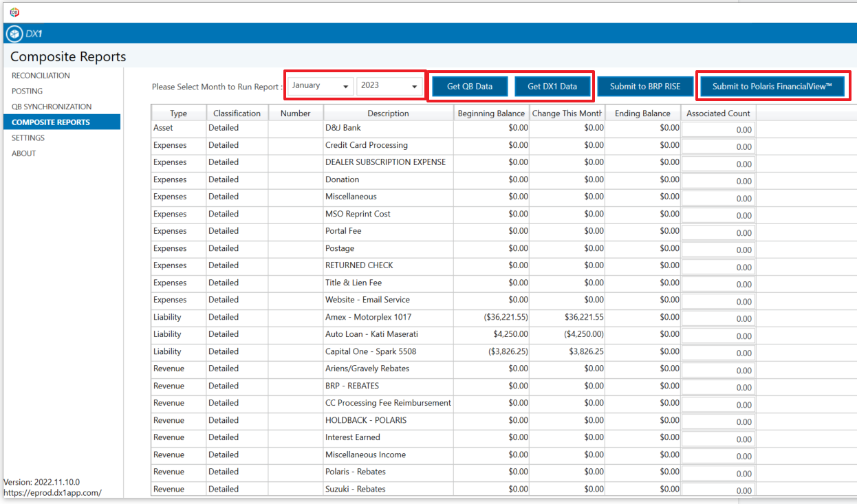
Task: Click the ($4,250.00) change this month cell
Action: point(567,334)
